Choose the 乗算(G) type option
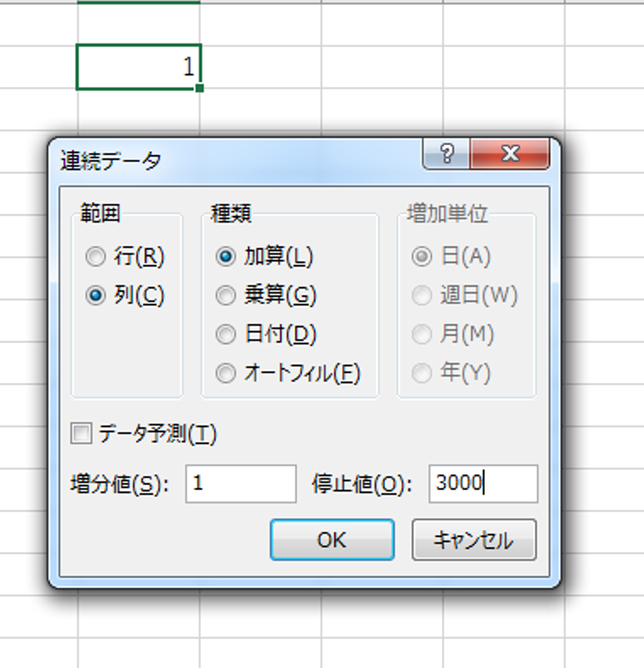The height and width of the screenshot is (668, 644). [226, 295]
